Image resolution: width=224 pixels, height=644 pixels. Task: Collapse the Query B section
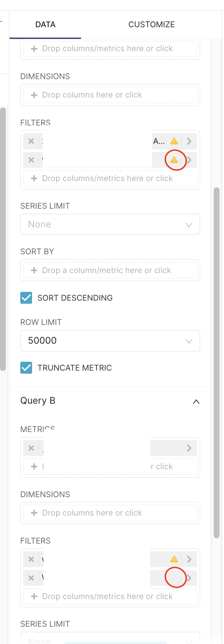tap(196, 401)
